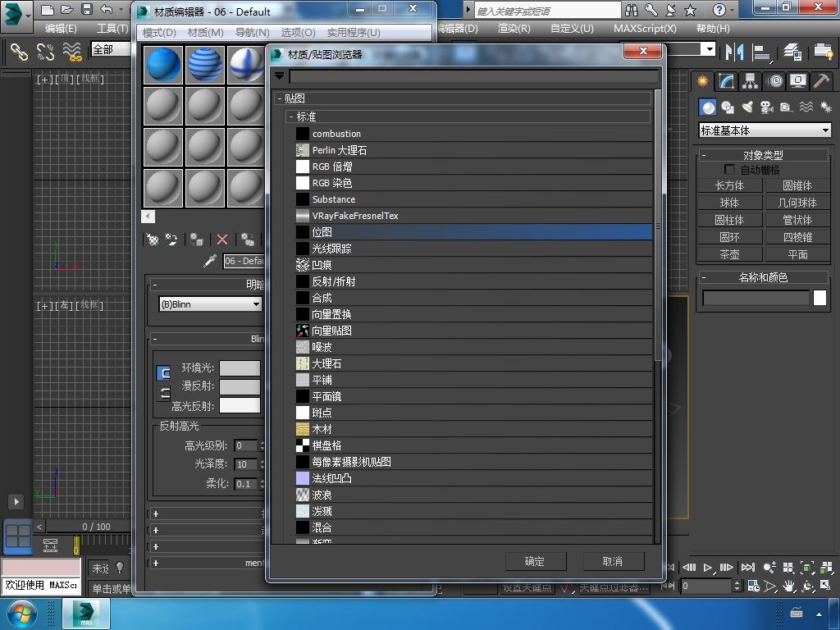Click the help question mark icon
The height and width of the screenshot is (630, 840).
(719, 10)
